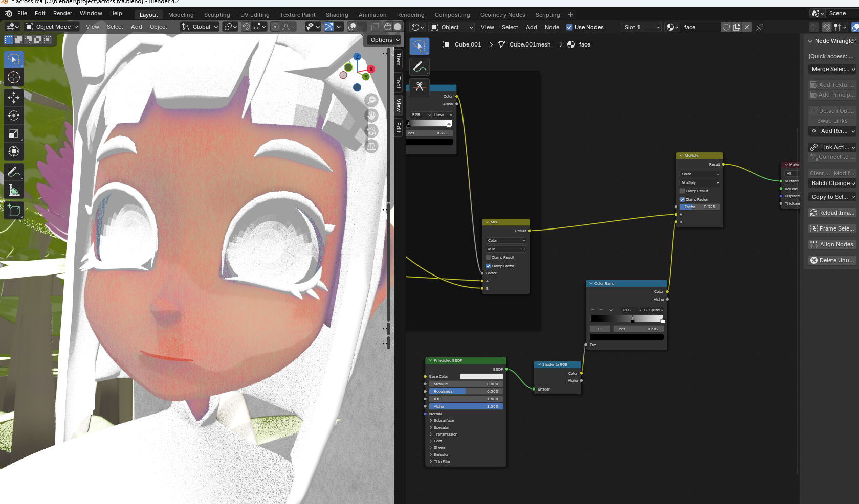This screenshot has width=859, height=504.
Task: Switch to the Shading workspace tab
Action: click(337, 15)
